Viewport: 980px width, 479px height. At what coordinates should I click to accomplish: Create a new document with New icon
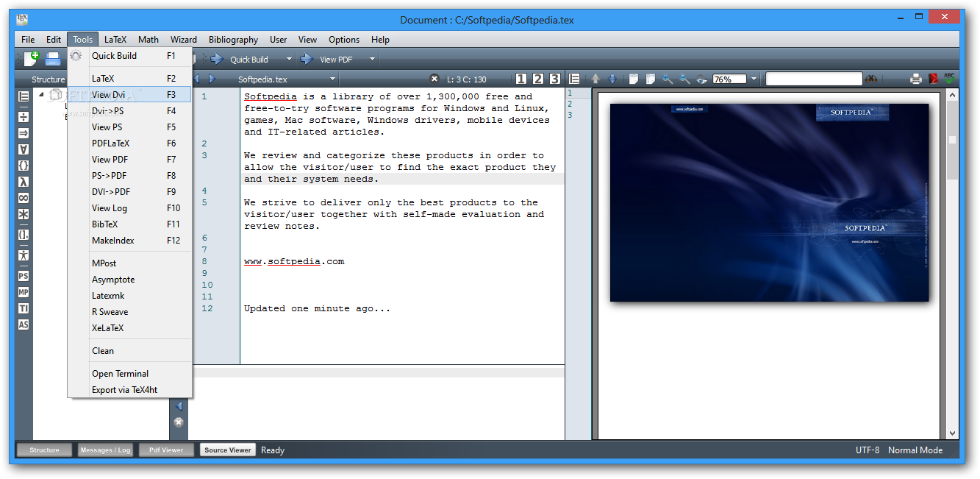point(30,59)
